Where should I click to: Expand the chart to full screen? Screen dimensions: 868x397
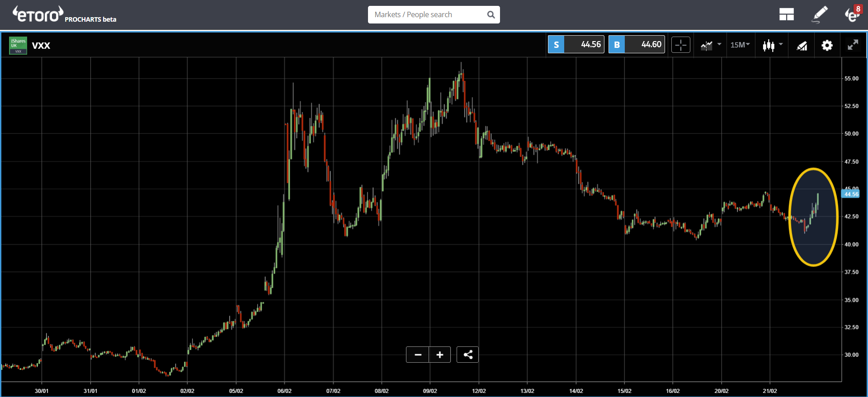tap(853, 45)
